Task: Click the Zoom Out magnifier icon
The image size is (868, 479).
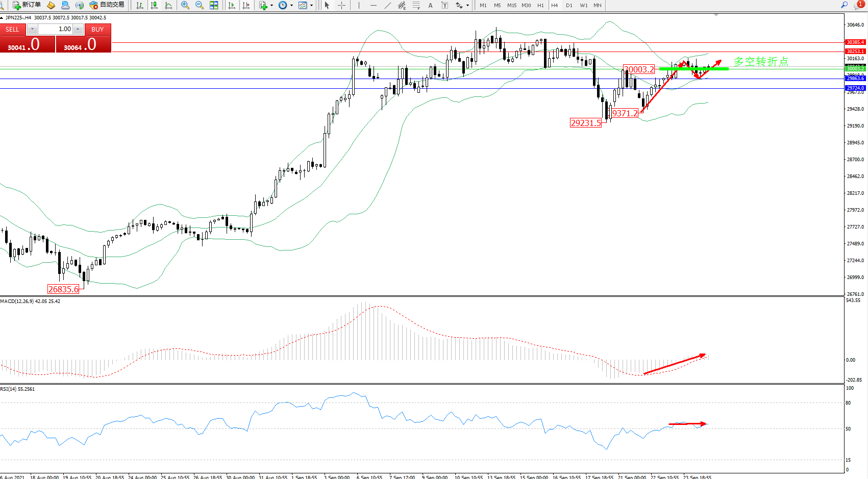Action: tap(200, 5)
